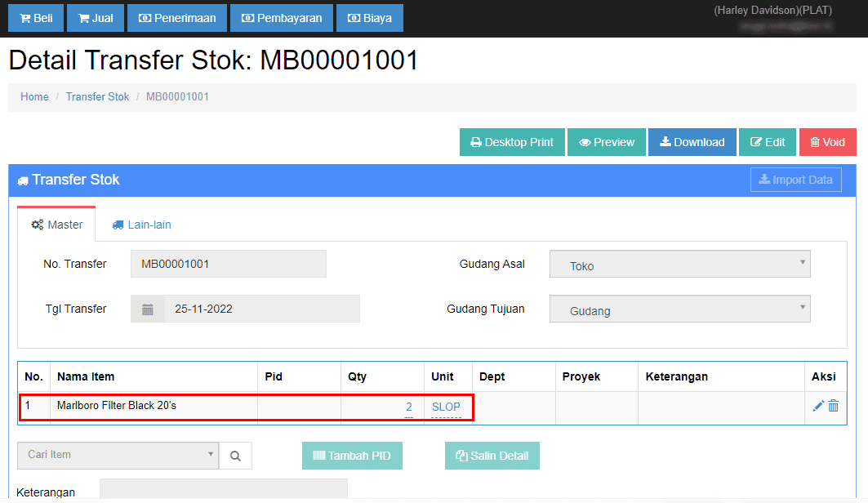Open the Pembayaran top menu button
Screen dimensions: 868x503
[281, 18]
